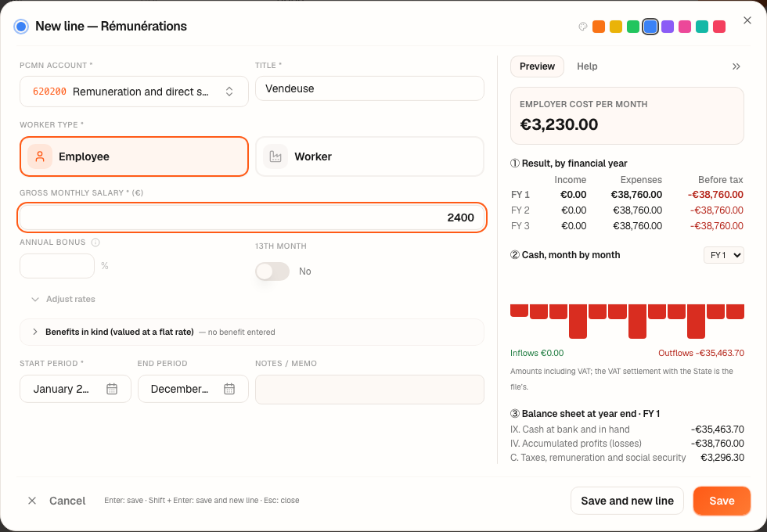The image size is (767, 532).
Task: Click the Accumulated profits (losses) row
Action: [627, 444]
